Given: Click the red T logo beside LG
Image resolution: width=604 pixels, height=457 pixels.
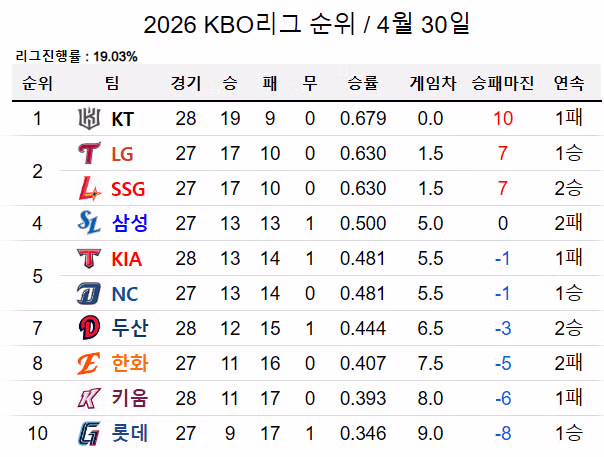Looking at the screenshot, I should 89,153.
